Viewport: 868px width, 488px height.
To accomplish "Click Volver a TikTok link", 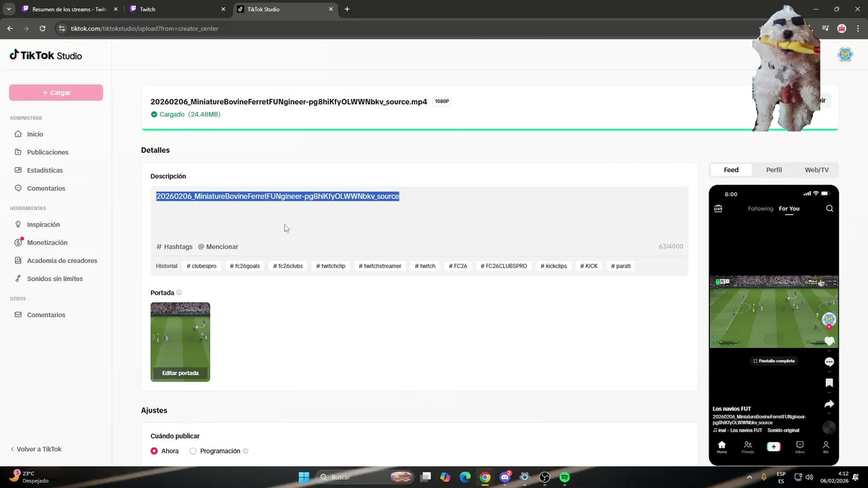I will (36, 449).
